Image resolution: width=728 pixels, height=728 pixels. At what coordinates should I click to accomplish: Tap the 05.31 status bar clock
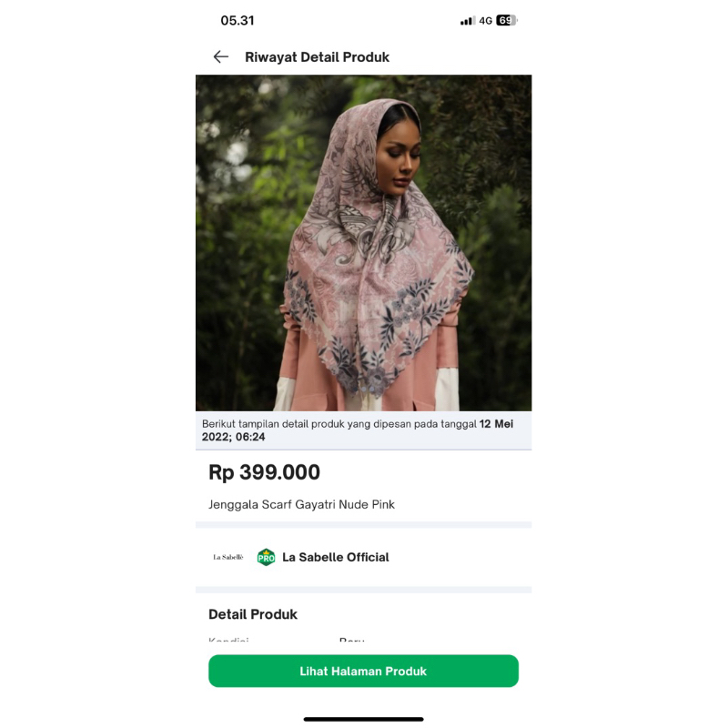pos(238,21)
